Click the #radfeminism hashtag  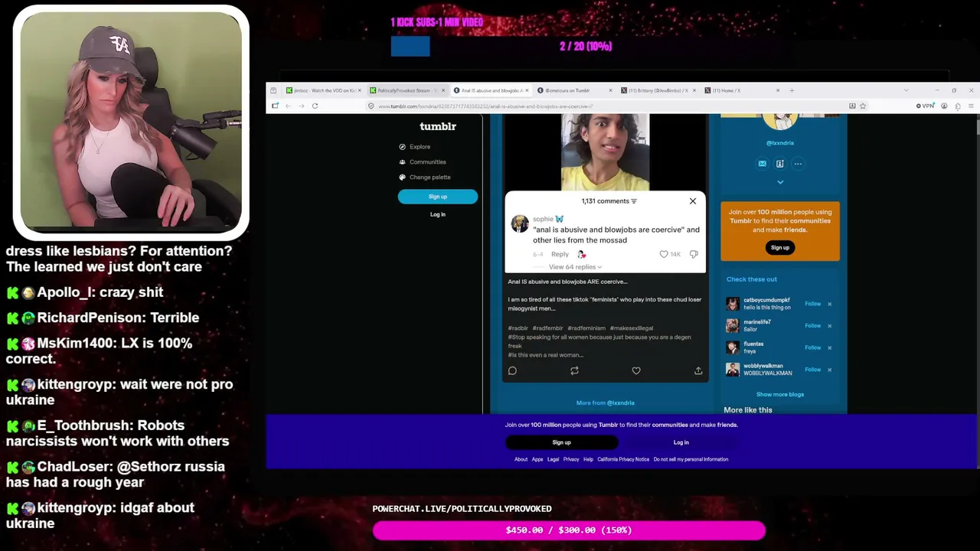click(x=586, y=328)
